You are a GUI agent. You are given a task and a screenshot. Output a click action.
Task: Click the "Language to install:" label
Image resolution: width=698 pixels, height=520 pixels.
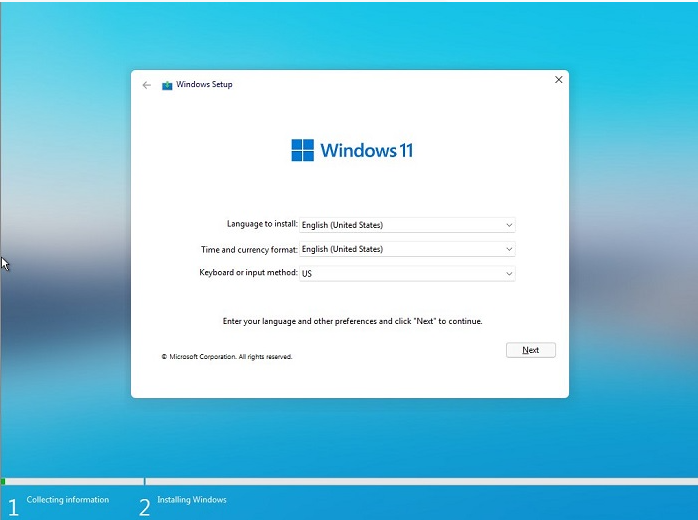[x=262, y=225]
